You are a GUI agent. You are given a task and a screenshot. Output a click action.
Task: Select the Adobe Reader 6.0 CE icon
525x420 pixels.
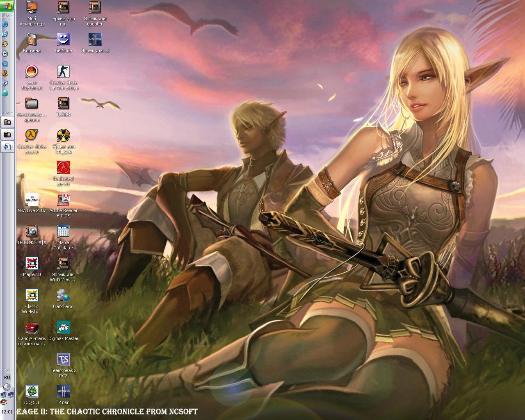point(63,205)
